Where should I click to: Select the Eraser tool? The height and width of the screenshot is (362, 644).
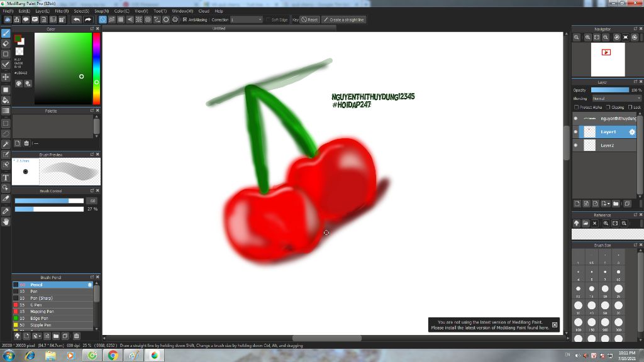(6, 43)
